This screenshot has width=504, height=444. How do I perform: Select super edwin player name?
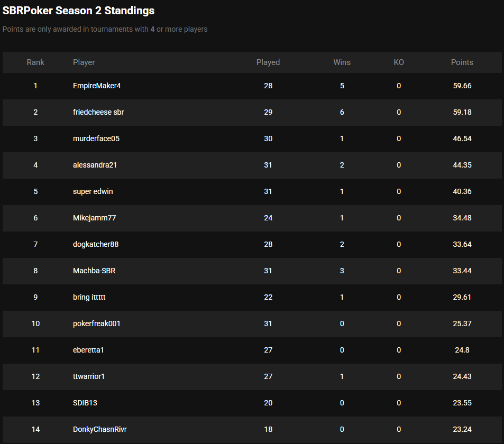coord(93,191)
